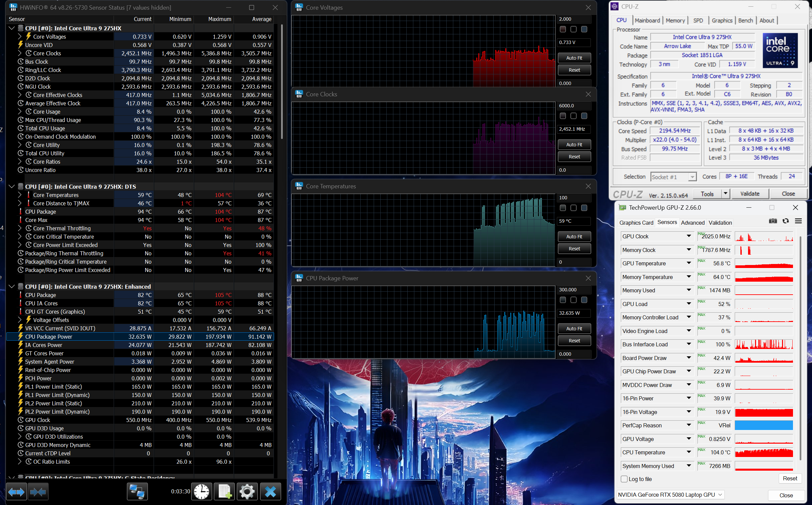Screen dimensions: 812x505
Task: Click the HWiNFO sensor list vertical scrollbar
Action: pyautogui.click(x=282, y=82)
